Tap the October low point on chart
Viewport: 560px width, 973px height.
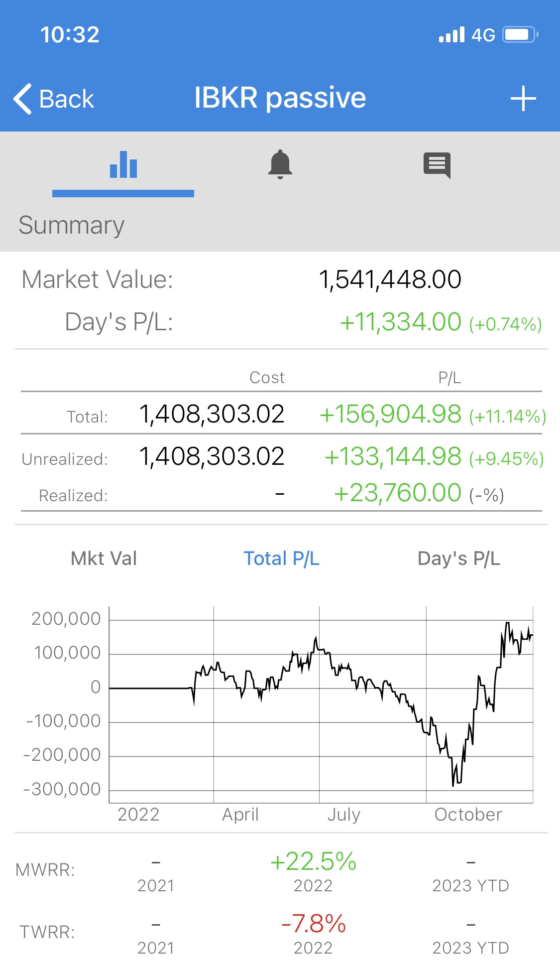pyautogui.click(x=453, y=784)
